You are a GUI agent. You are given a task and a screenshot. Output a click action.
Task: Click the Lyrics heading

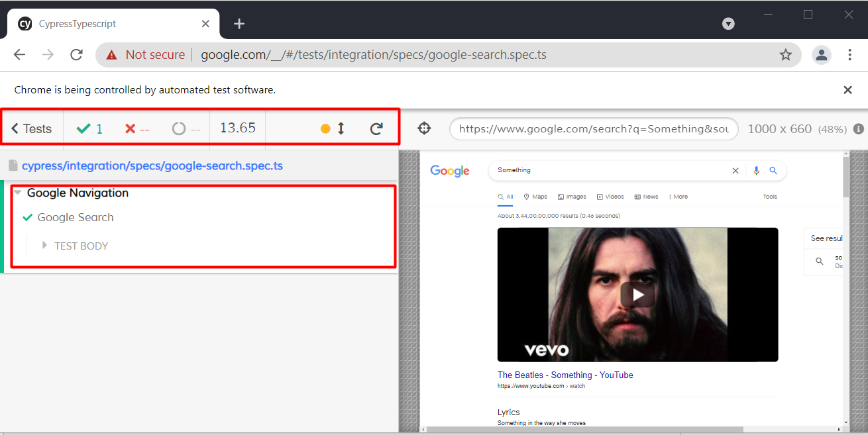point(509,412)
